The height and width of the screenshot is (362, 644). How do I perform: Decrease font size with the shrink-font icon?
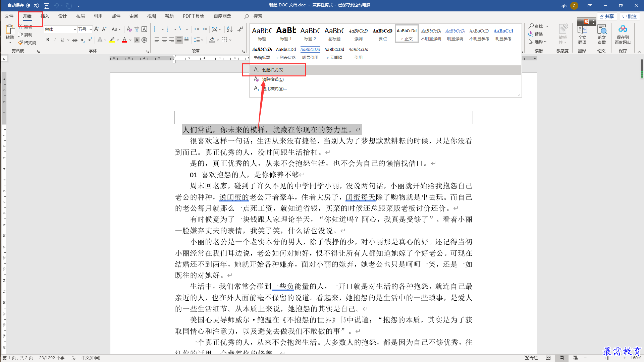coord(104,29)
